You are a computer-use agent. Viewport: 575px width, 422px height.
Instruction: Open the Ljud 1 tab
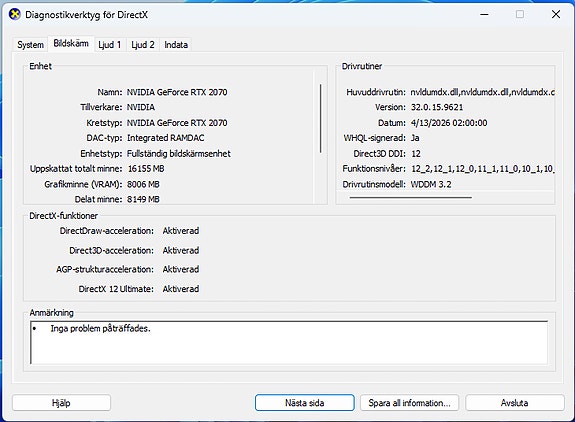click(110, 45)
